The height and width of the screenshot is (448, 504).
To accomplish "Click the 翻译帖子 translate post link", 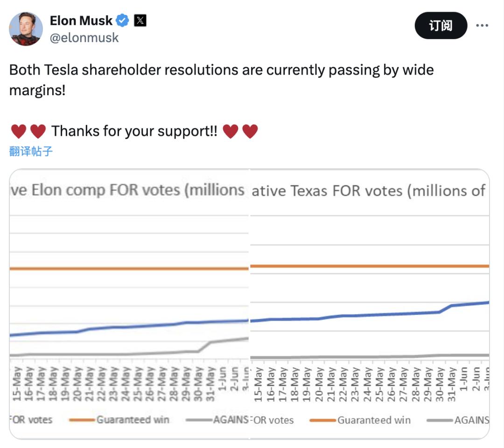I will tap(31, 151).
